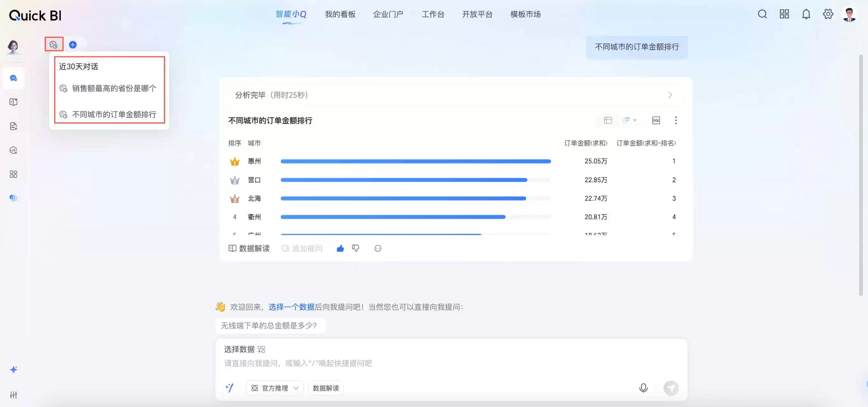Click the 22.85万 amount value
Viewport: 868px width, 407px height.
pyautogui.click(x=596, y=180)
